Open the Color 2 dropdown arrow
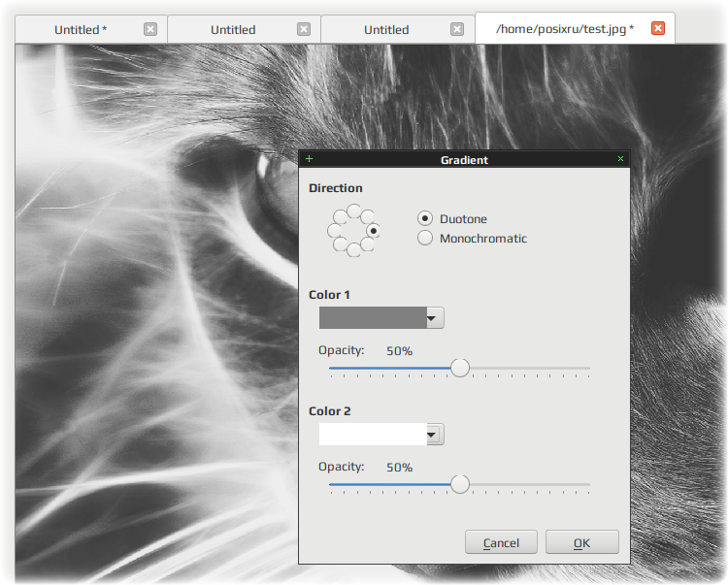 [435, 435]
